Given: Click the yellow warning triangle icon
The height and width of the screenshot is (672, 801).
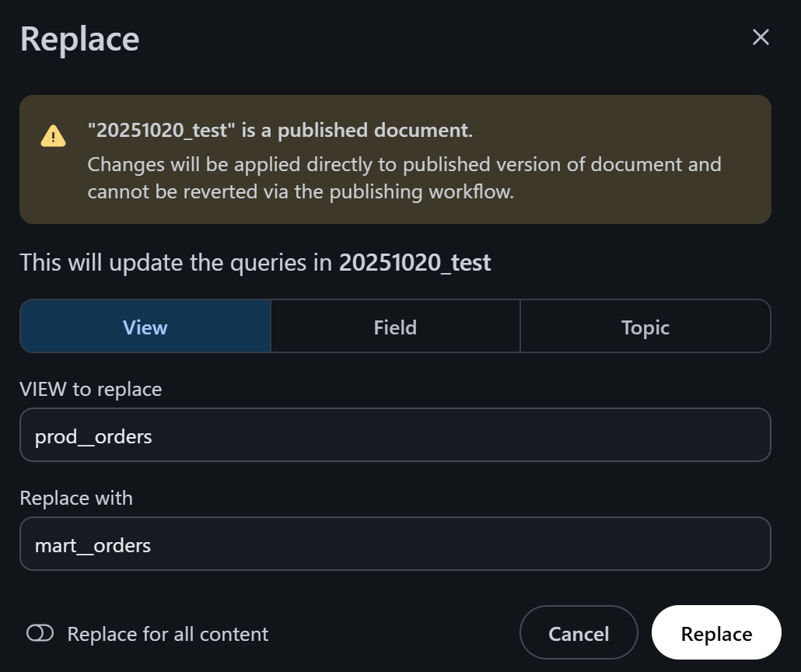Looking at the screenshot, I should (53, 136).
